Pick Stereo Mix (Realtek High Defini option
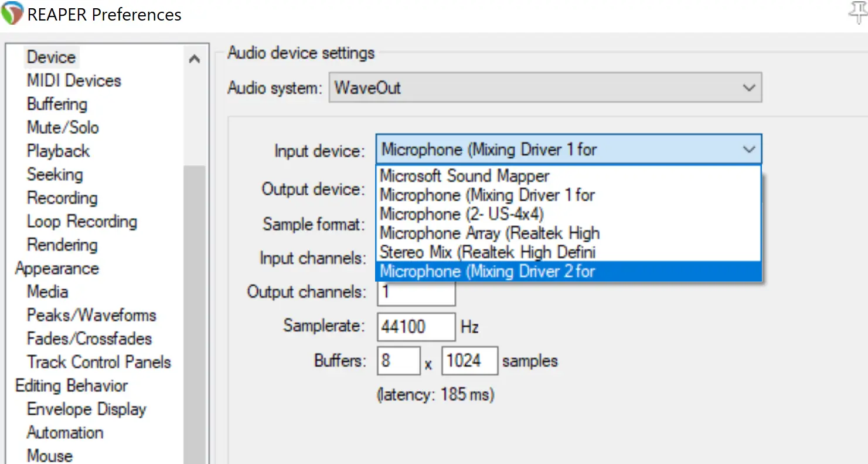This screenshot has width=868, height=464. point(487,252)
